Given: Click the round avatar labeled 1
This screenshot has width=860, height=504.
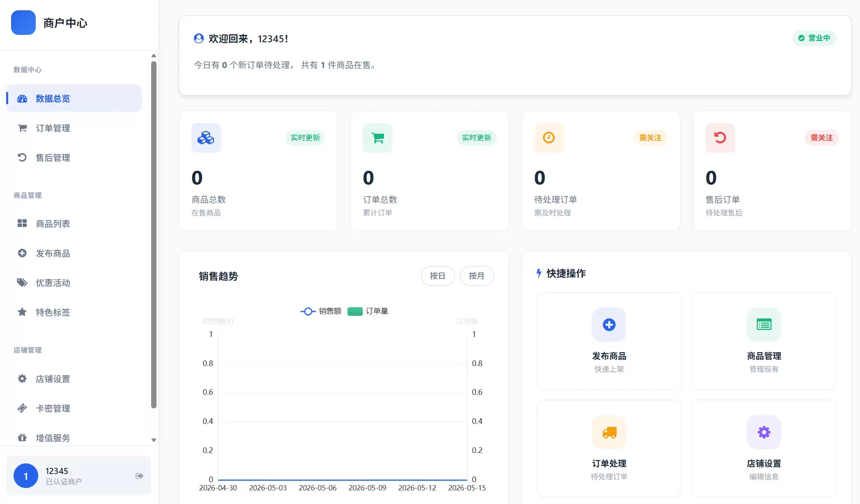Looking at the screenshot, I should (26, 476).
